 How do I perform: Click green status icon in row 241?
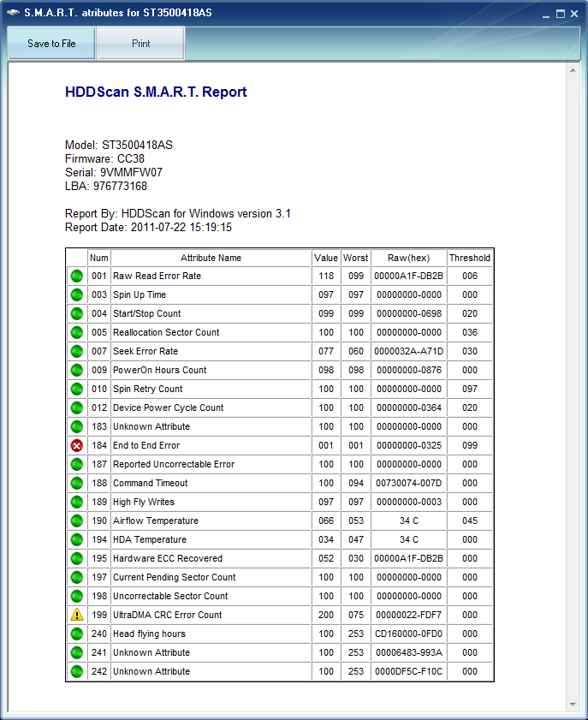click(x=77, y=652)
